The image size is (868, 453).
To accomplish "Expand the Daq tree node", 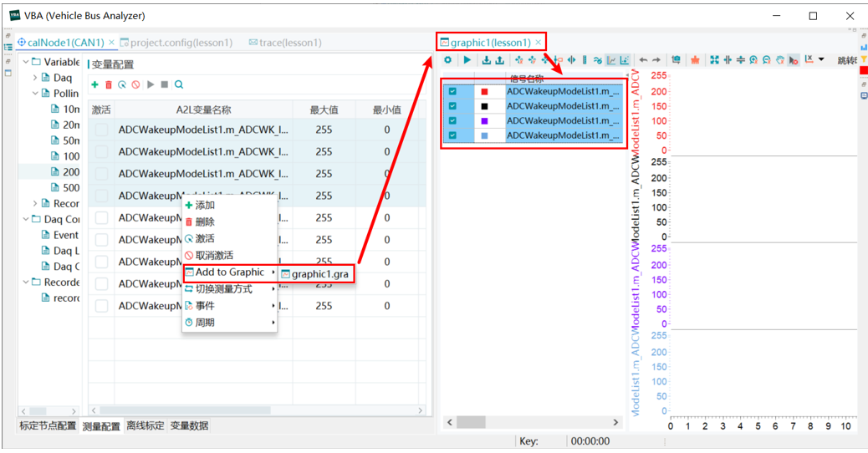I will pyautogui.click(x=35, y=78).
